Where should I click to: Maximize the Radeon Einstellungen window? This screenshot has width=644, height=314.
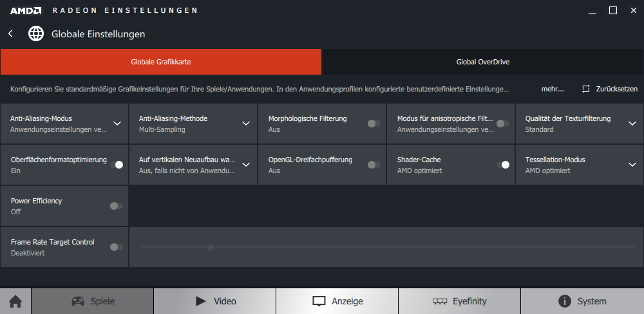click(x=613, y=11)
